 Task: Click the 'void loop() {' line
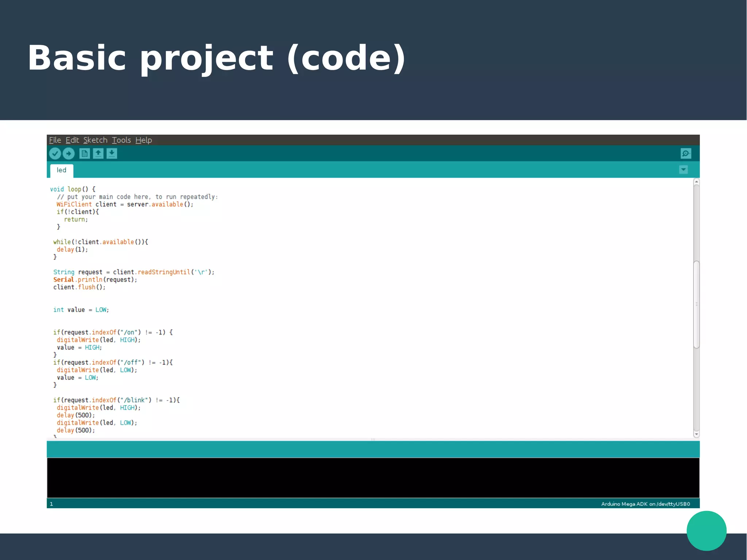[x=73, y=189]
